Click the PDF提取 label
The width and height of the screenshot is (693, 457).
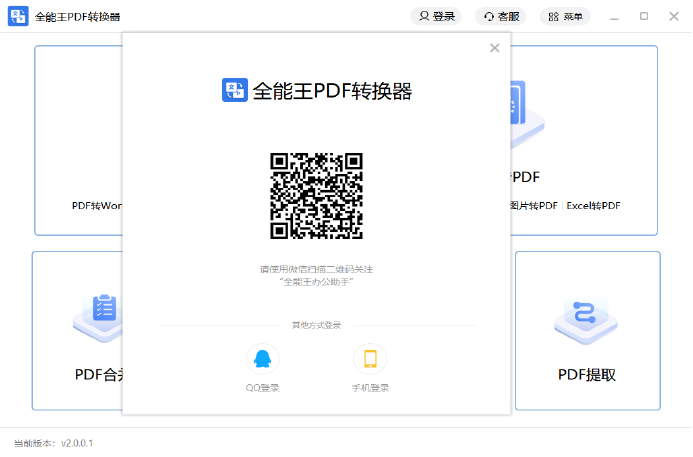pos(587,375)
